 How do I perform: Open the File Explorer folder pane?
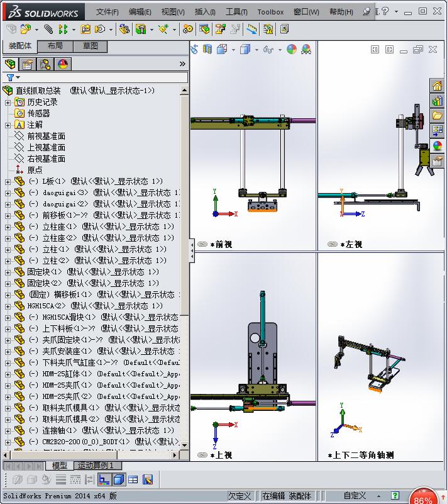(437, 116)
